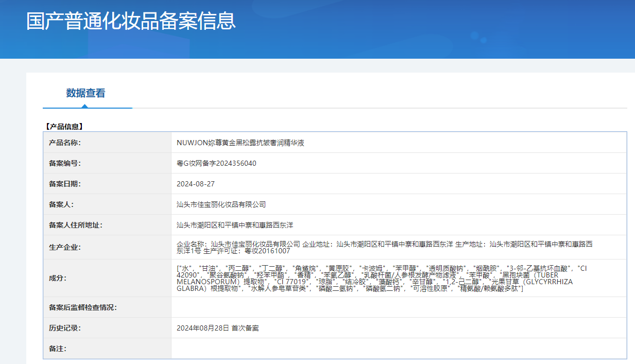Select the 备案日期 row label
Viewport: 635px width, 364px height.
[65, 184]
